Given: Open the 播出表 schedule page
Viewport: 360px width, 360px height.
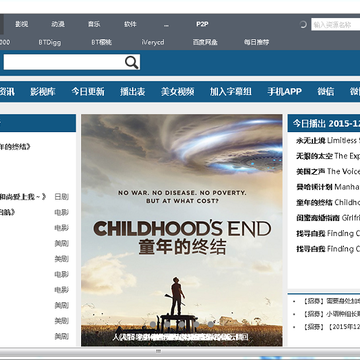Looking at the screenshot, I should 133,92.
